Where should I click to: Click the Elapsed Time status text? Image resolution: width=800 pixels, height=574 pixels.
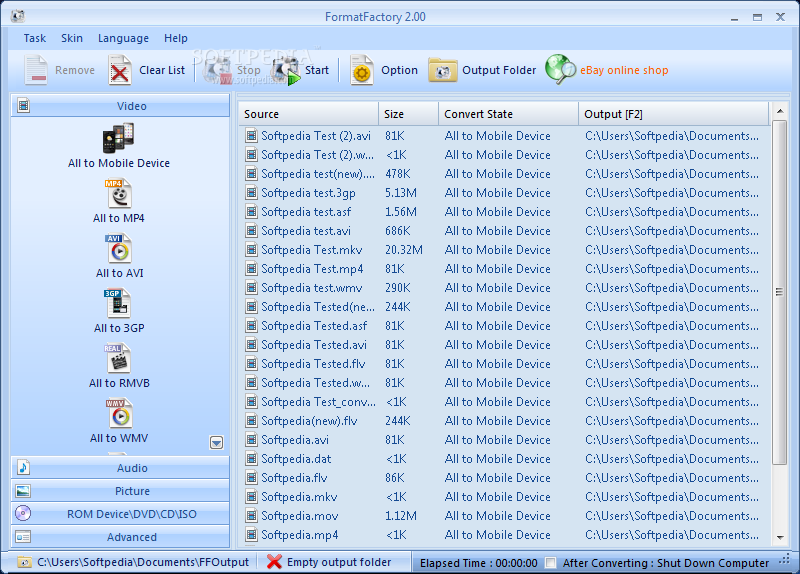pos(478,563)
